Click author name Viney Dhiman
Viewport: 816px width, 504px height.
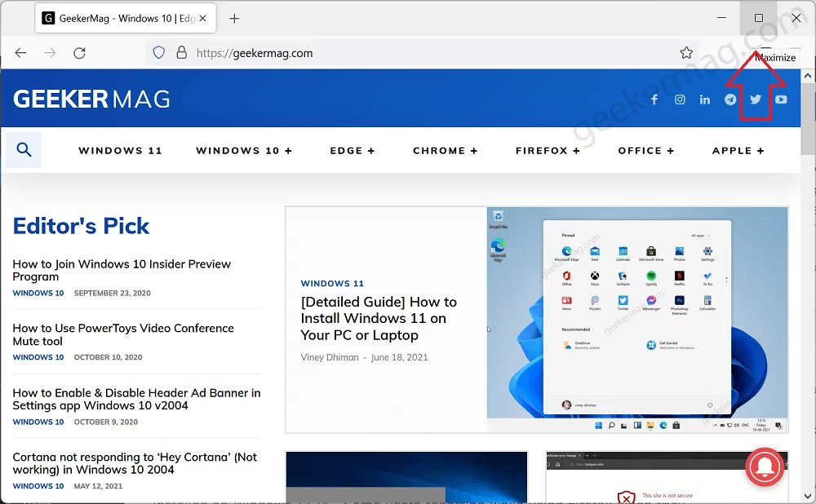(330, 357)
